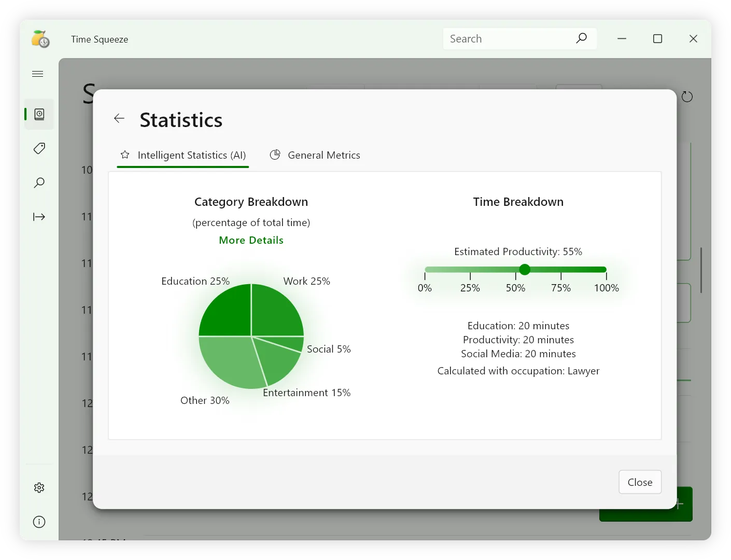Click the Estimated Productivity slider thumb
Viewport: 731px width, 560px height.
click(x=525, y=270)
